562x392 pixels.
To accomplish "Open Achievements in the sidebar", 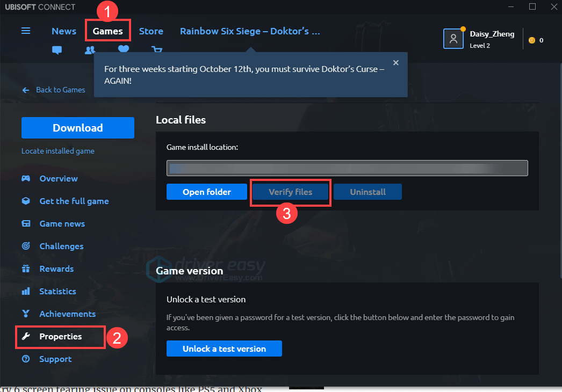I will point(67,314).
